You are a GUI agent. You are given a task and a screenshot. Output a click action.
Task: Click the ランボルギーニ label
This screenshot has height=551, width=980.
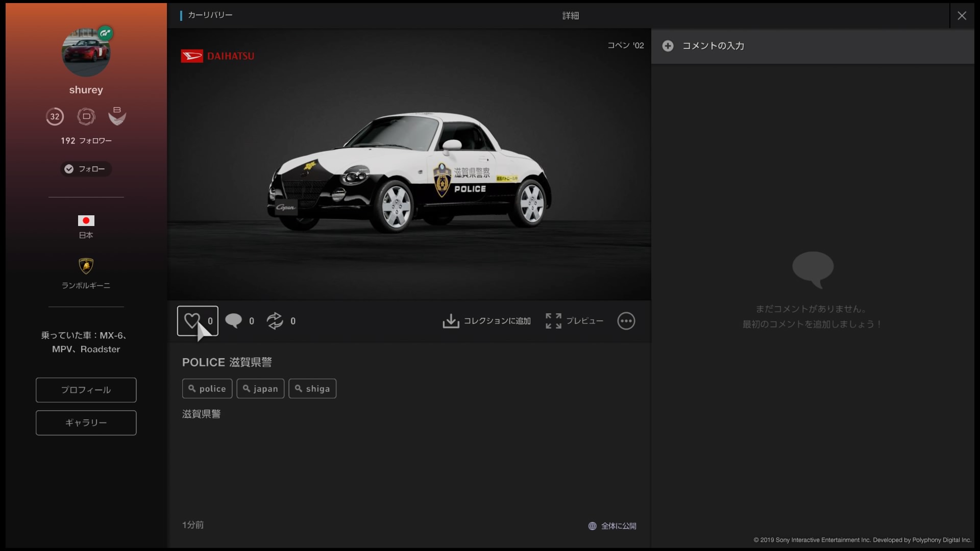(x=86, y=286)
